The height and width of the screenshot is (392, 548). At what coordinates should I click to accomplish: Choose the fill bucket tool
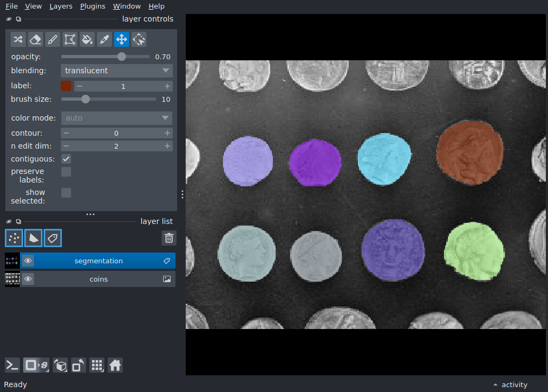click(x=87, y=39)
